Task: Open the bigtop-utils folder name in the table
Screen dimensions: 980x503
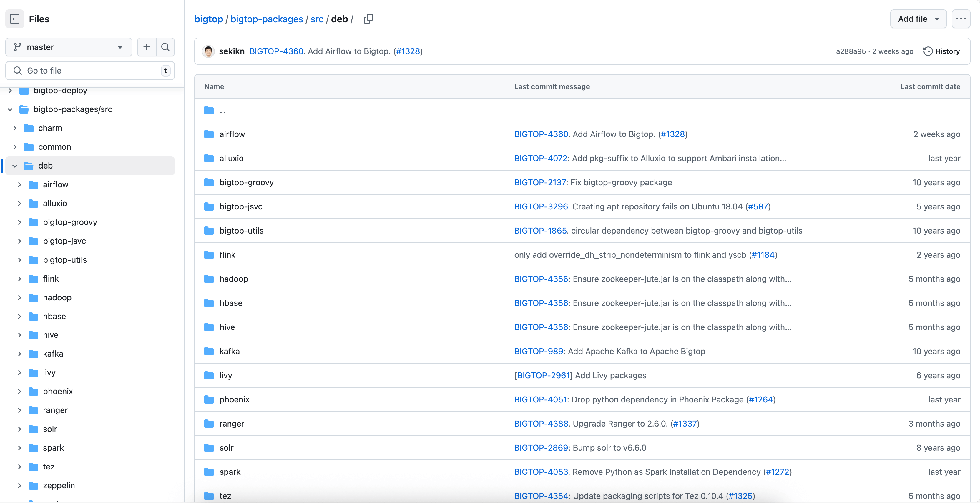Action: [x=241, y=231]
